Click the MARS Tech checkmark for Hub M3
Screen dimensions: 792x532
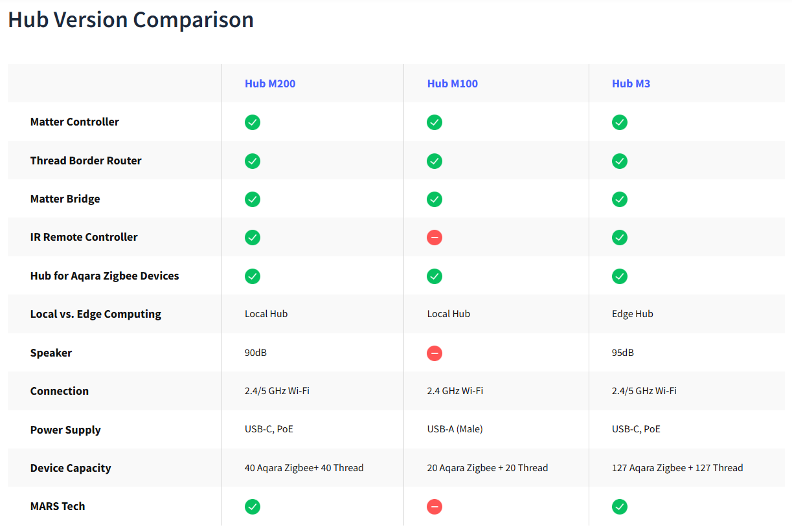point(620,507)
